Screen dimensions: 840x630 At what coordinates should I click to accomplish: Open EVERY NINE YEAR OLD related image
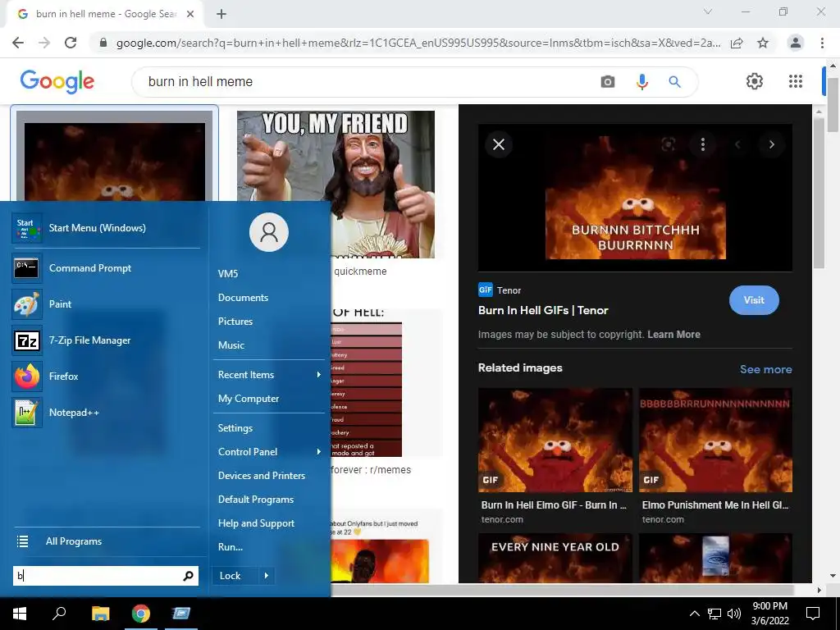[555, 558]
